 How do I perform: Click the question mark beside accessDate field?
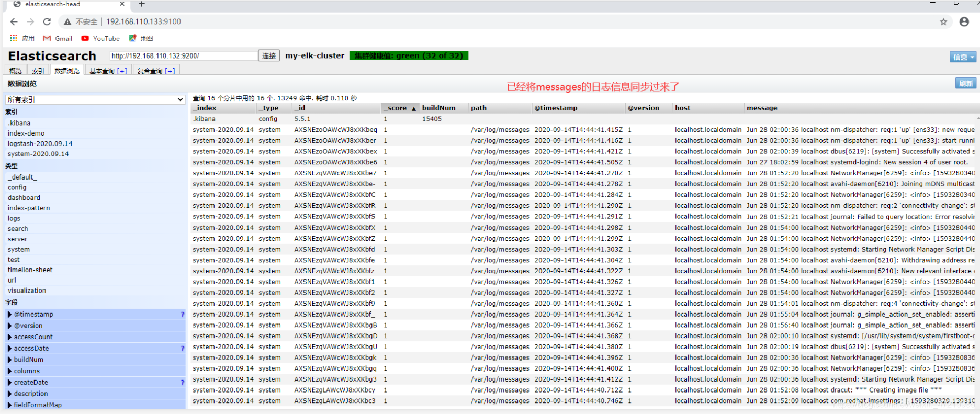[182, 348]
